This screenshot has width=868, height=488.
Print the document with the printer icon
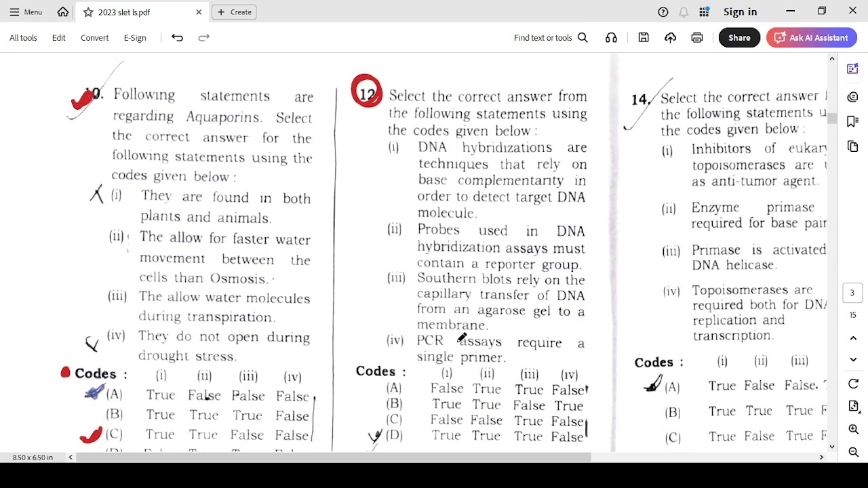pos(696,38)
